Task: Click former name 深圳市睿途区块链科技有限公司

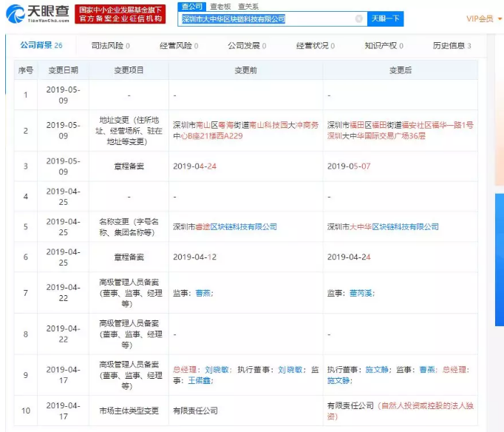Action: click(225, 227)
